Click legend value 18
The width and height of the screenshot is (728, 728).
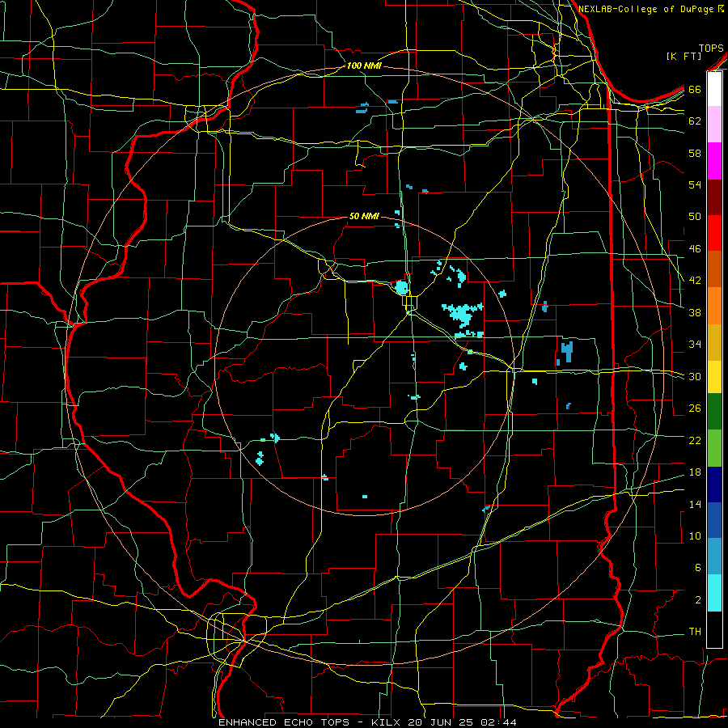click(x=695, y=472)
